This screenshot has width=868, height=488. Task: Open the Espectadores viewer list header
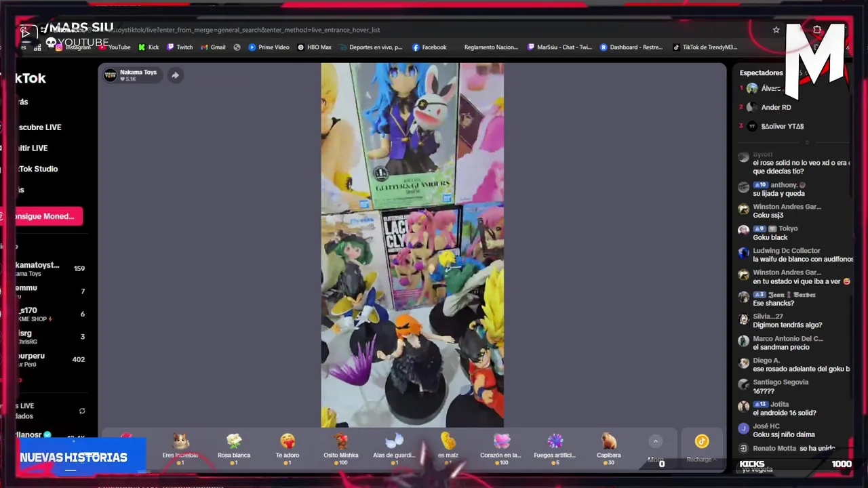[x=761, y=73]
